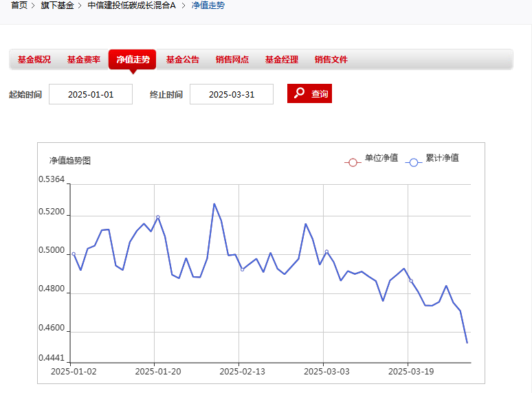Open the 销售网点 tab
Image resolution: width=532 pixels, height=393 pixels.
(x=232, y=60)
